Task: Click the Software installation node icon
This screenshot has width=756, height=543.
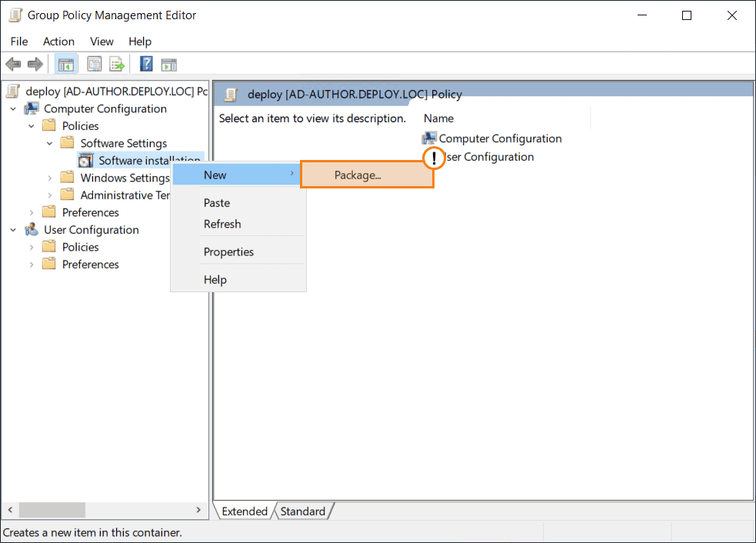Action: click(x=86, y=161)
